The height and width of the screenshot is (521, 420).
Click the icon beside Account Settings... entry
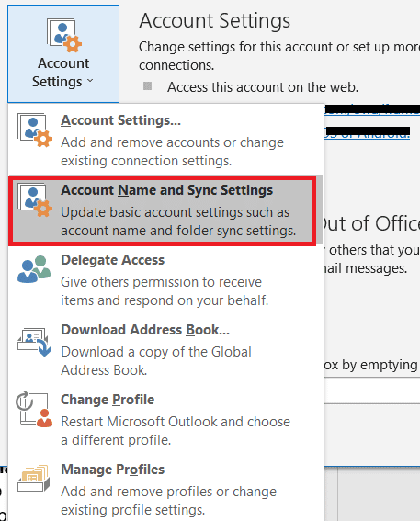[35, 130]
